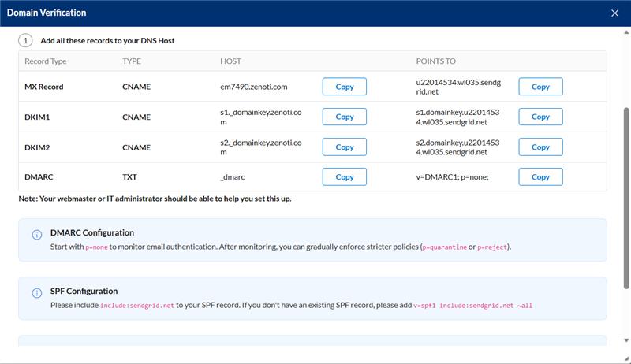Copy the MX Record points-to value
Image resolution: width=631 pixels, height=364 pixels.
[x=540, y=87]
